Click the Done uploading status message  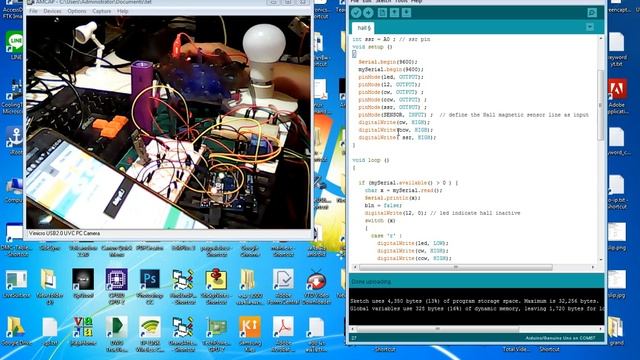pos(371,282)
